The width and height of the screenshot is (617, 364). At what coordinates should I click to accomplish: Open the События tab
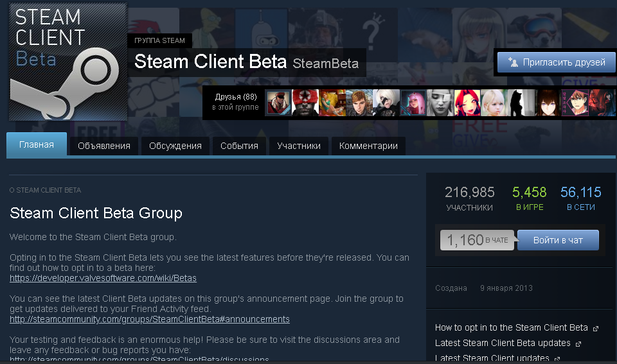tap(239, 146)
